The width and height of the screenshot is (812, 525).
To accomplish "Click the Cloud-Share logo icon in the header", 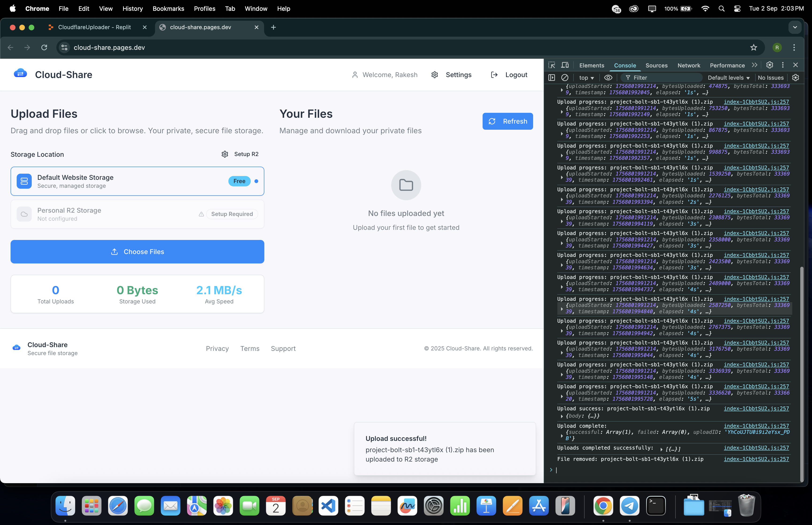I will tap(20, 74).
